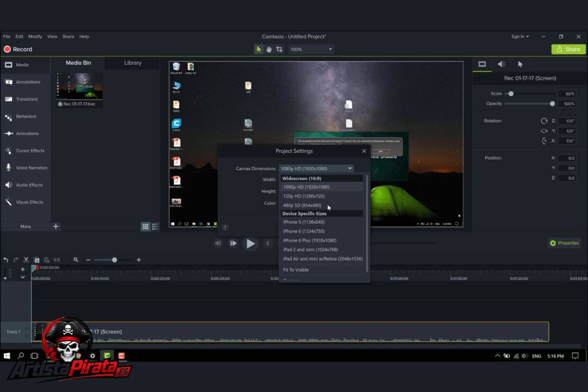
Task: Click the timeline zoom in plus
Action: 138,260
